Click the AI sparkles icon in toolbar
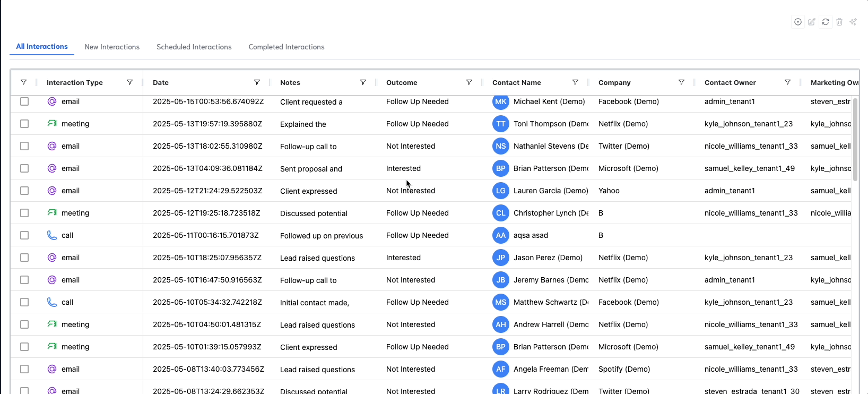Viewport: 868px width, 394px height. [853, 22]
